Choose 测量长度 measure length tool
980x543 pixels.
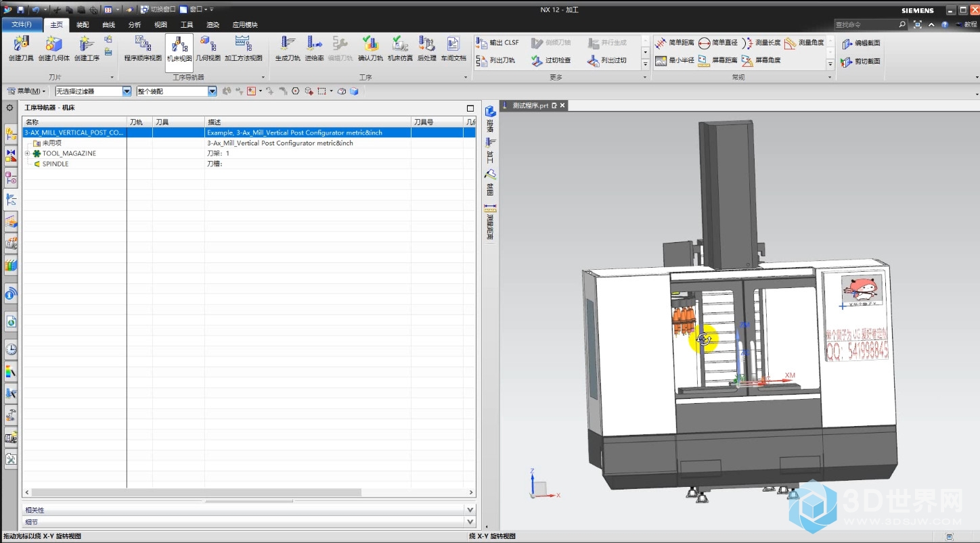[761, 43]
